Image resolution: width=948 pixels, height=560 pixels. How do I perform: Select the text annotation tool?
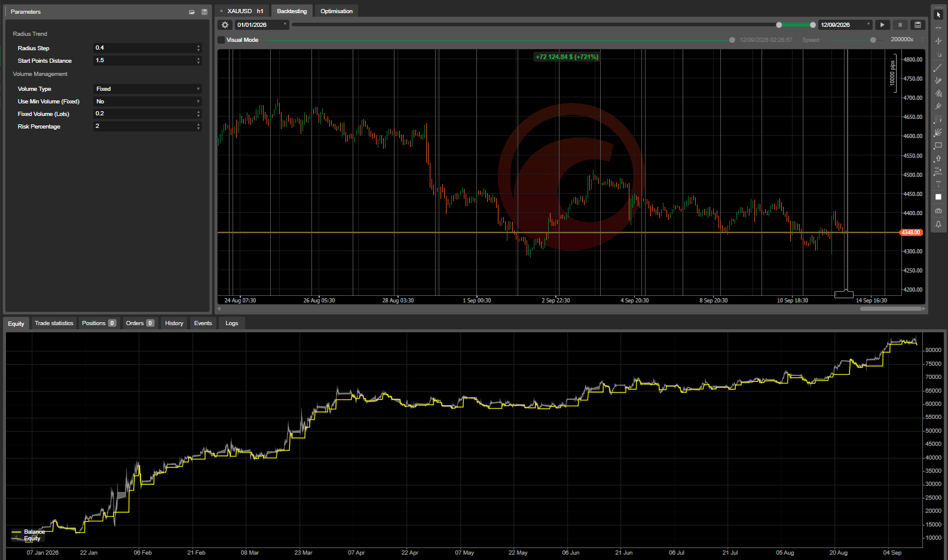[x=938, y=184]
